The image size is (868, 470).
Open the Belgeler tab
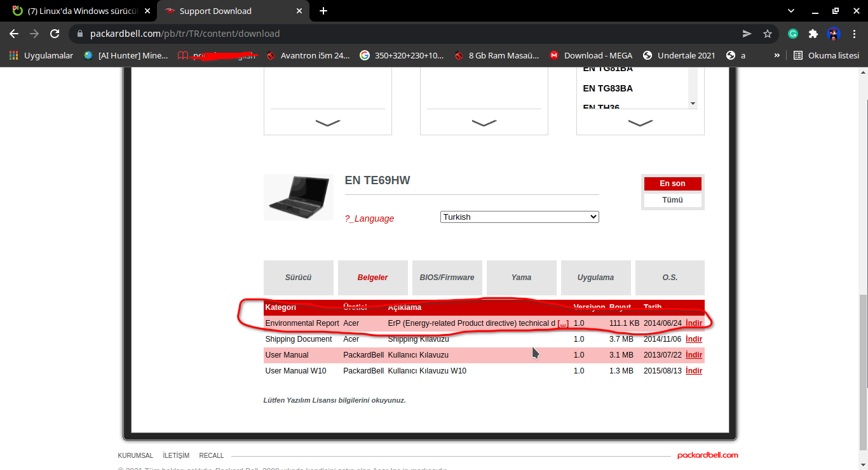(x=372, y=278)
